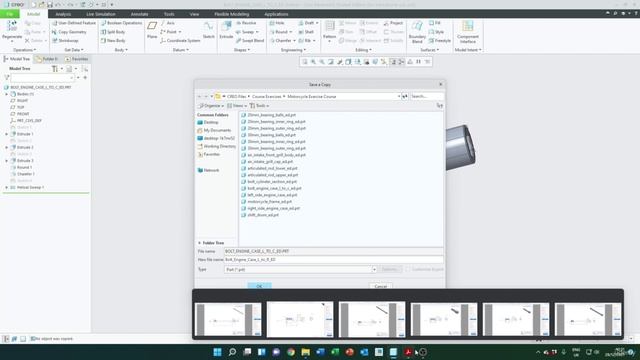Screen dimensions: 640x360
Task: Open the Organize dropdown
Action: coord(211,106)
